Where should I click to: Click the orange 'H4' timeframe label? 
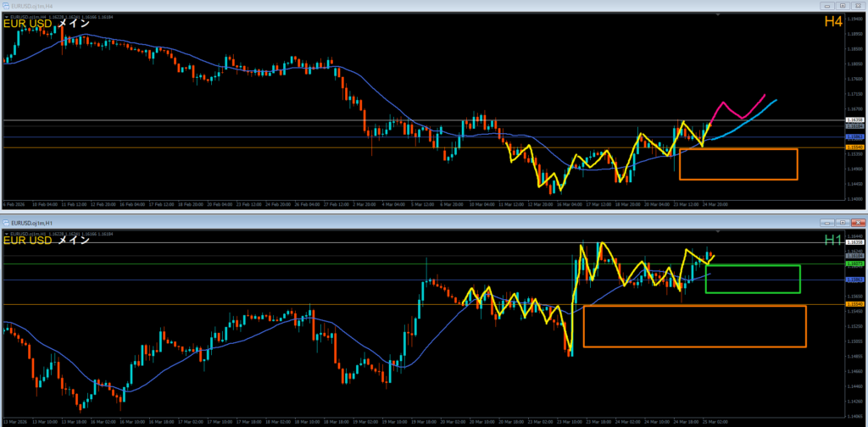tap(833, 21)
